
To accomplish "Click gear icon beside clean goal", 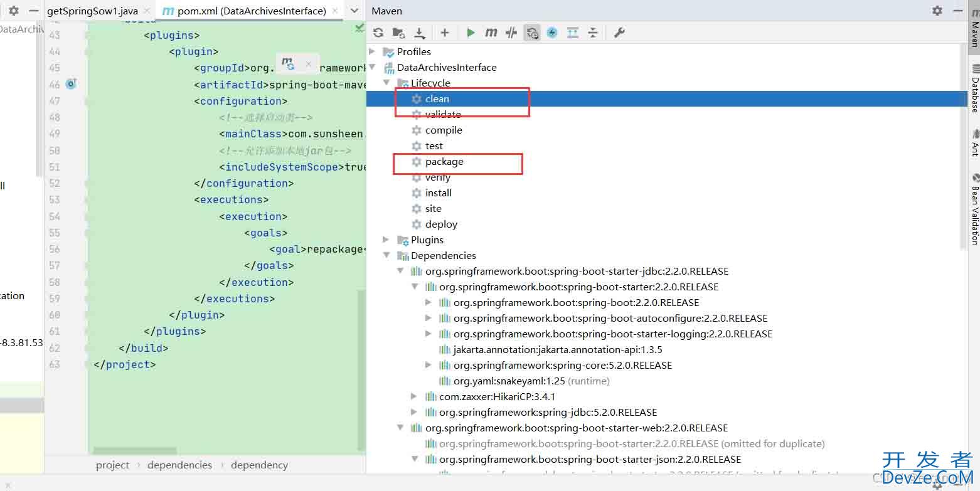I will click(416, 99).
